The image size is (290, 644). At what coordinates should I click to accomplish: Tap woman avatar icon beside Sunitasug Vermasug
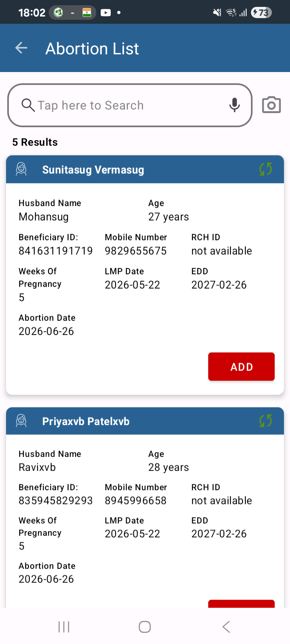point(21,169)
